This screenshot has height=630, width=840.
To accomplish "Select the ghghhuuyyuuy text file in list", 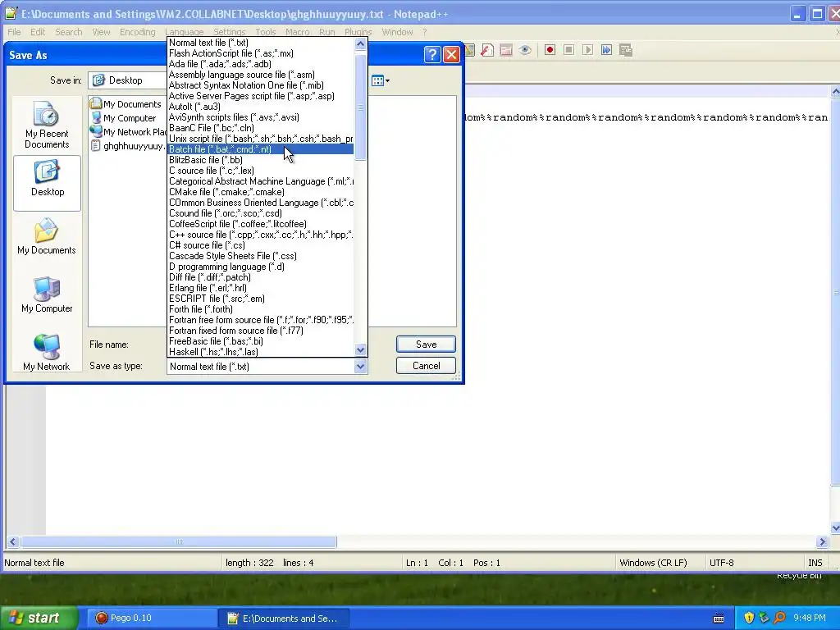I will [x=129, y=146].
